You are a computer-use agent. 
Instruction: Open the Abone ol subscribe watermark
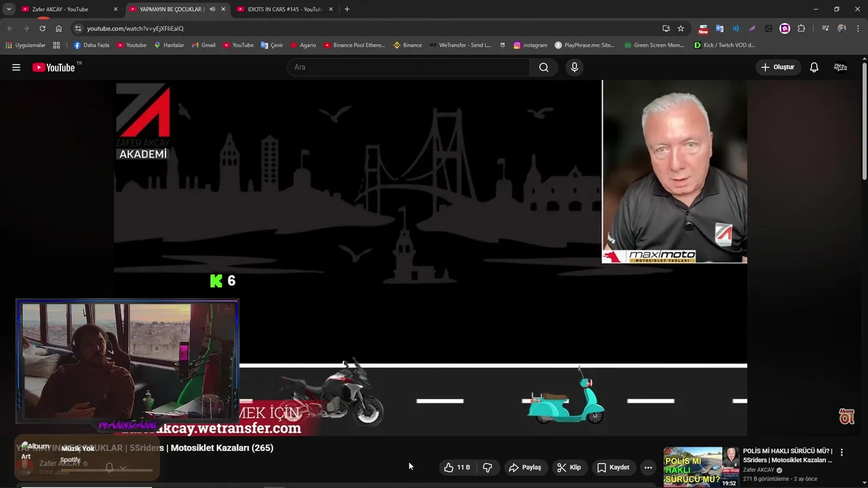[847, 416]
